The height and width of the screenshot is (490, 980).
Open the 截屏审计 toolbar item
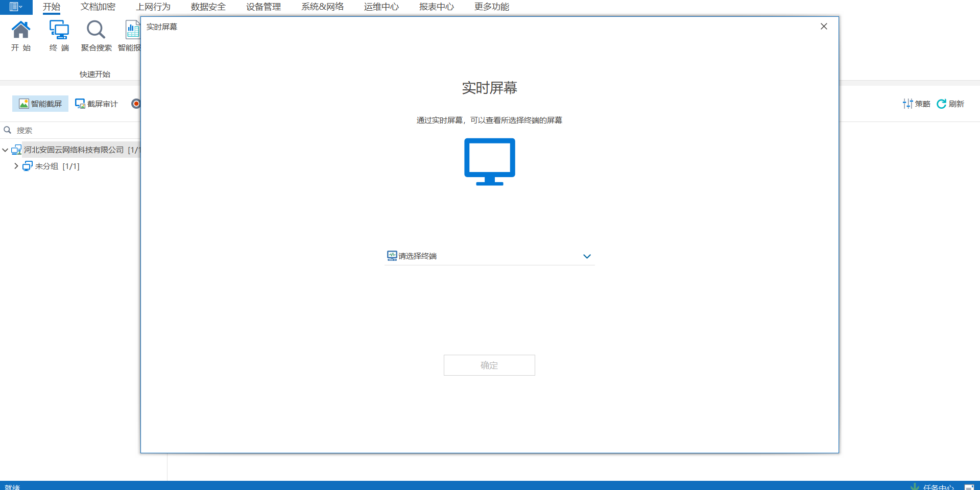pyautogui.click(x=97, y=104)
